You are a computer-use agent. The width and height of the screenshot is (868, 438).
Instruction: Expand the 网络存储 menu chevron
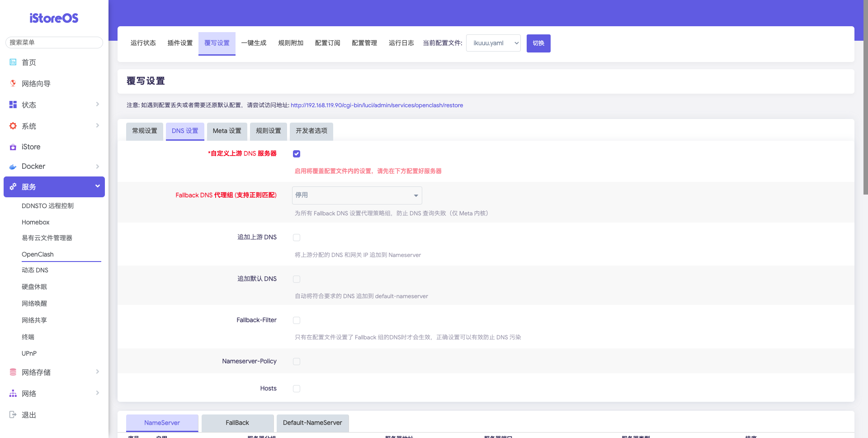98,372
